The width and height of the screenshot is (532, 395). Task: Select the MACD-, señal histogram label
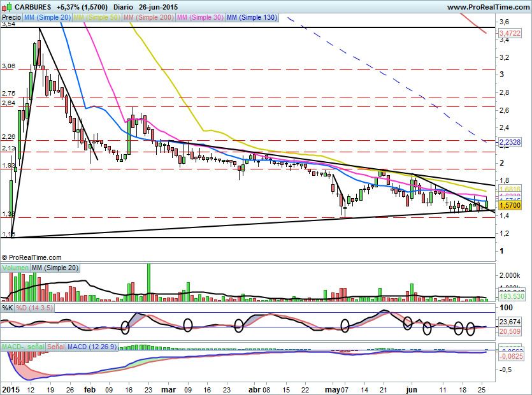pos(23,347)
